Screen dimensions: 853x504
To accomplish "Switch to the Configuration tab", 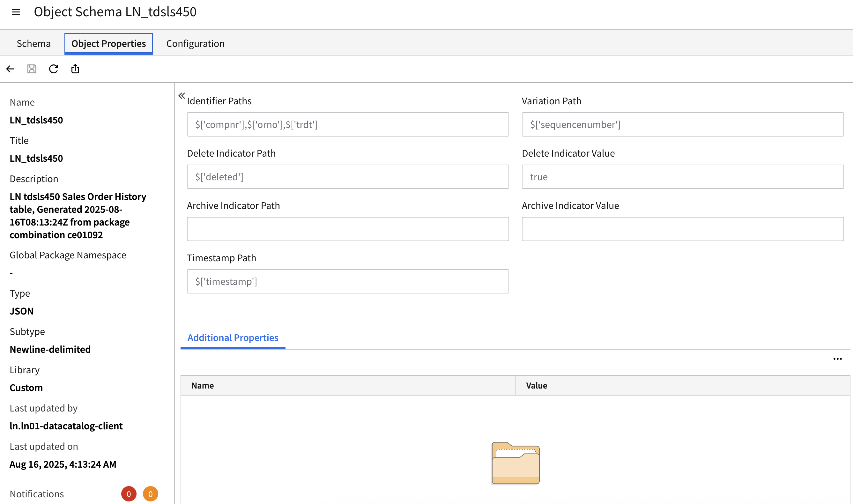I will tap(195, 43).
